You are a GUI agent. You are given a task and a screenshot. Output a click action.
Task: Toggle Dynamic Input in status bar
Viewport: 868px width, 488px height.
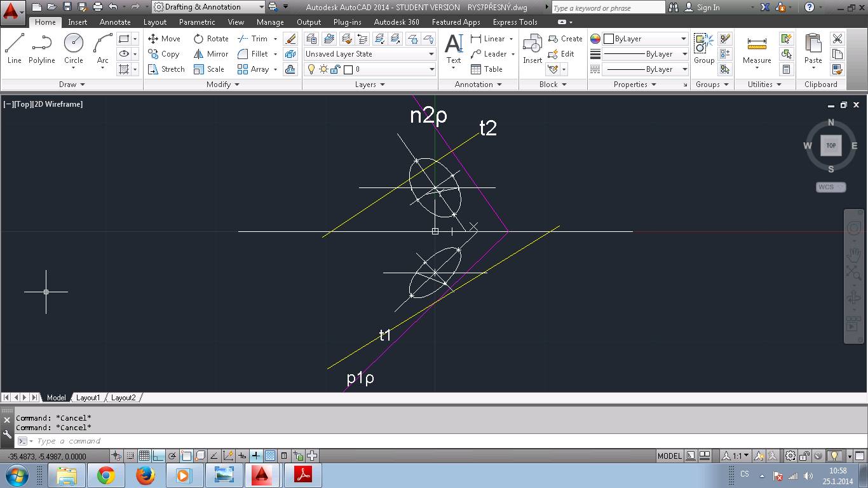point(242,456)
